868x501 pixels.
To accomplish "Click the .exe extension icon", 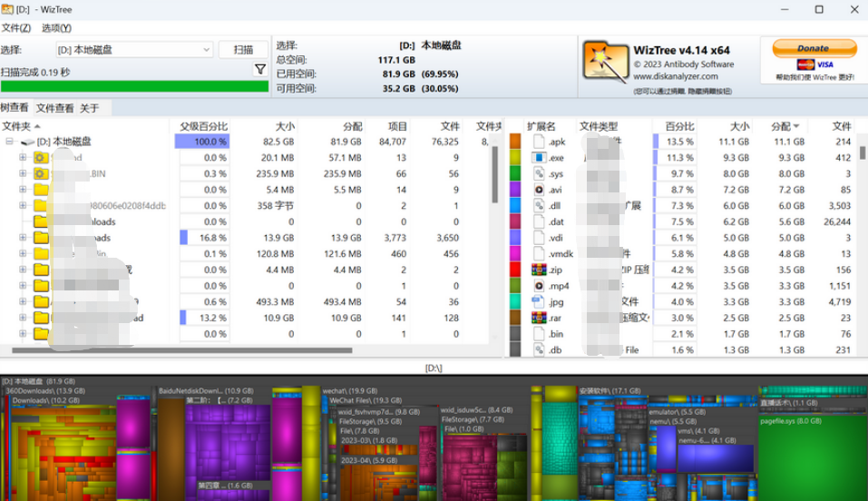I will tap(539, 158).
